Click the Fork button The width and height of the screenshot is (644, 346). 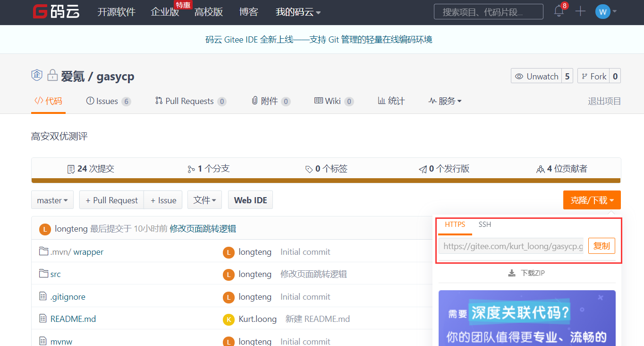click(x=593, y=76)
